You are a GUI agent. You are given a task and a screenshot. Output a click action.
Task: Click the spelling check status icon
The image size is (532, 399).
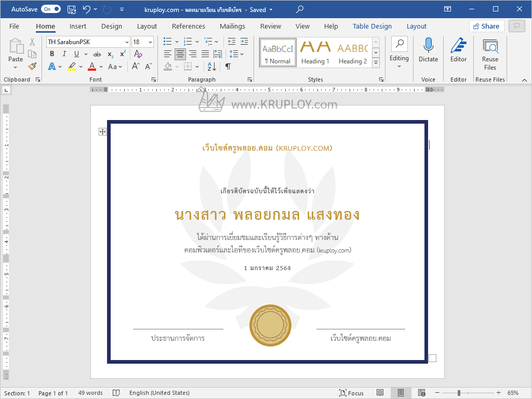click(x=116, y=393)
